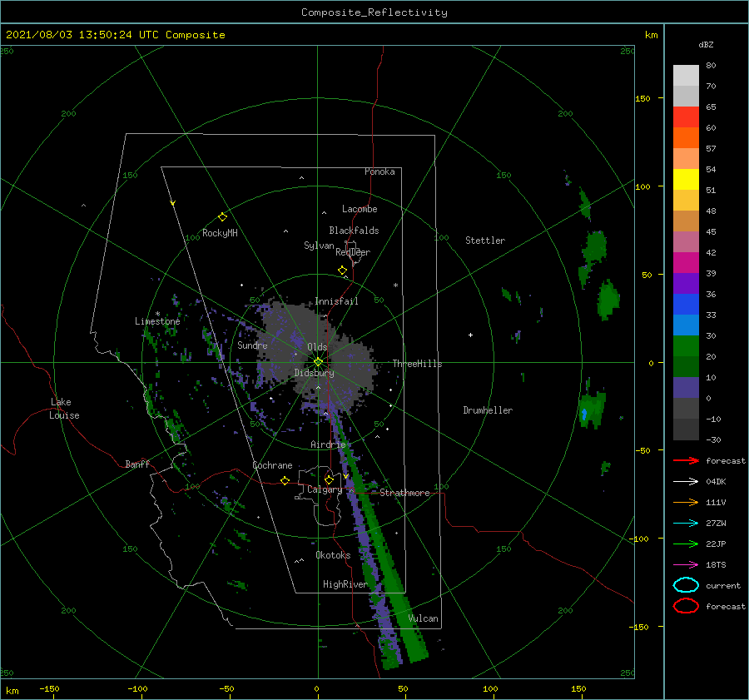
Task: Click the Blackfalds city label
Action: click(354, 231)
